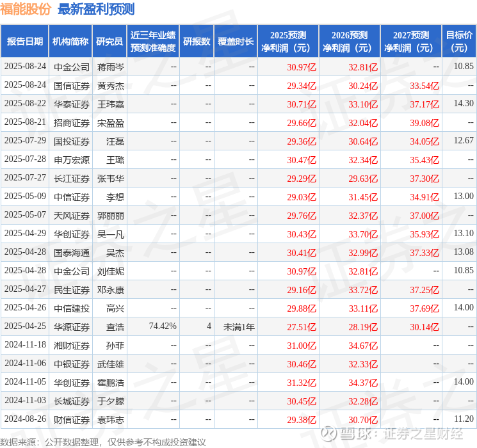Click the 研报数 column header
Viewport: 477px width, 448px height.
(x=197, y=42)
